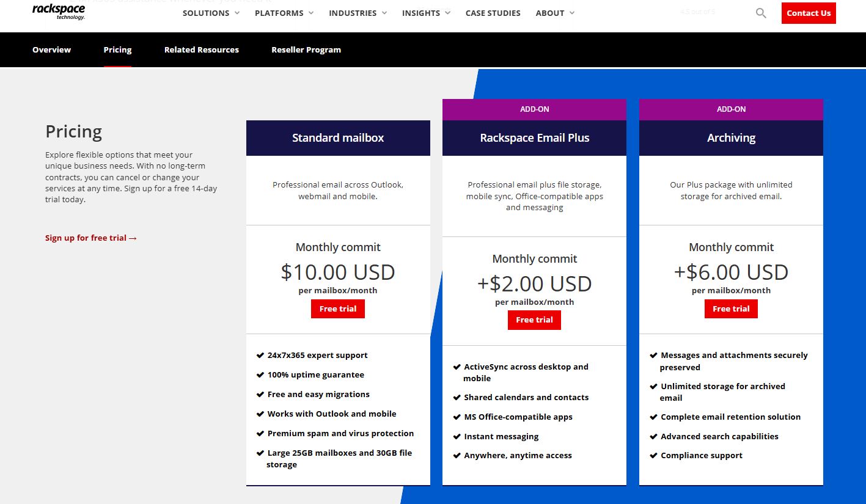Screen dimensions: 866x504
Task: Start Free trial for Archiving add-on
Action: pyautogui.click(x=730, y=309)
